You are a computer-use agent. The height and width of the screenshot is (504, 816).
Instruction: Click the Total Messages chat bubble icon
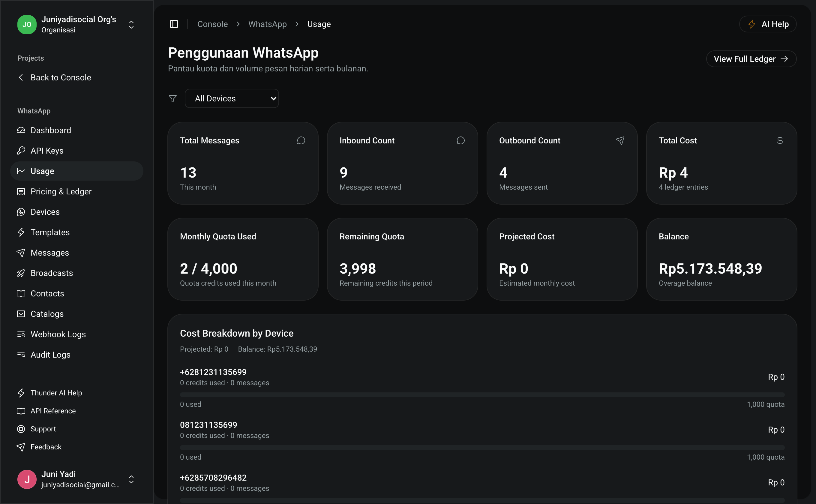point(301,141)
